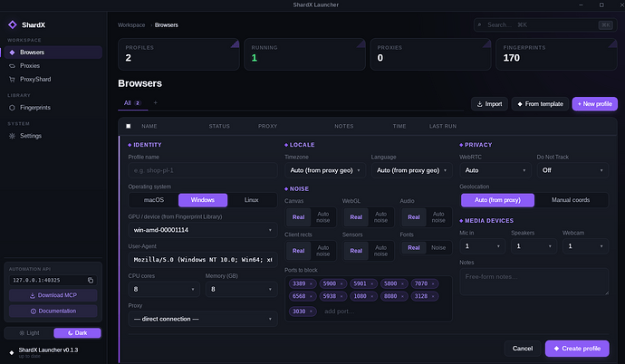Go to Fingerprints in sidebar
This screenshot has height=364, width=625.
tap(53, 108)
